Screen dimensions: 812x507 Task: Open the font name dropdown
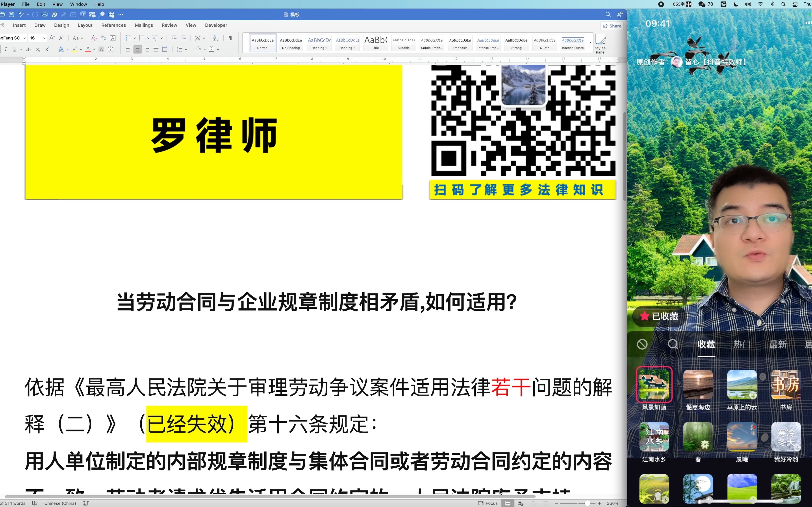point(24,38)
